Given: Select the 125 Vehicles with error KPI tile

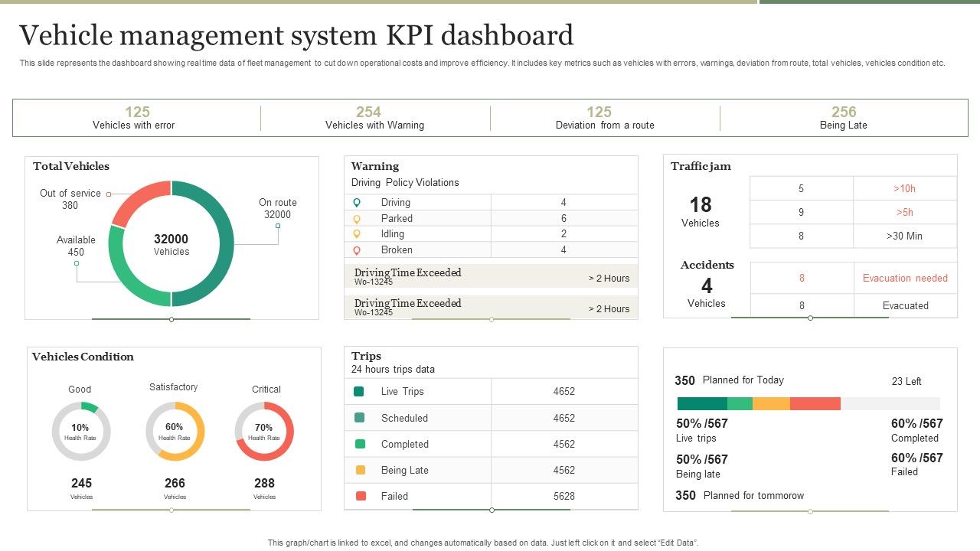Looking at the screenshot, I should coord(136,117).
